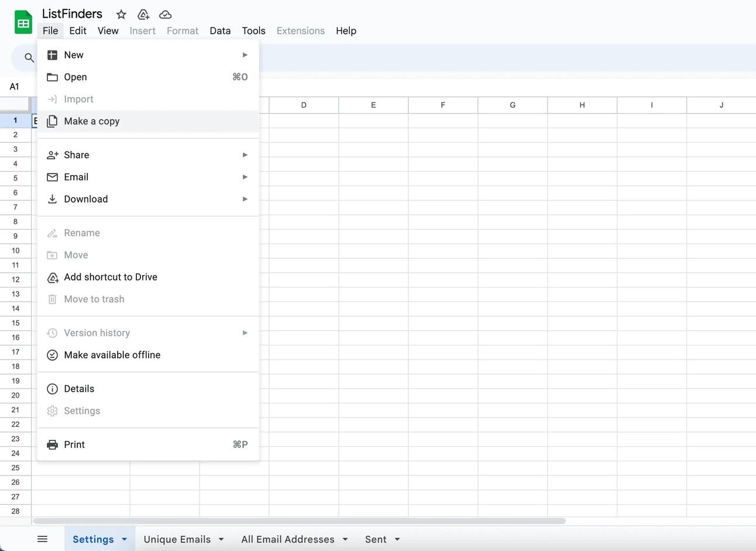
Task: Click the horizontal scrollbar
Action: [x=299, y=521]
